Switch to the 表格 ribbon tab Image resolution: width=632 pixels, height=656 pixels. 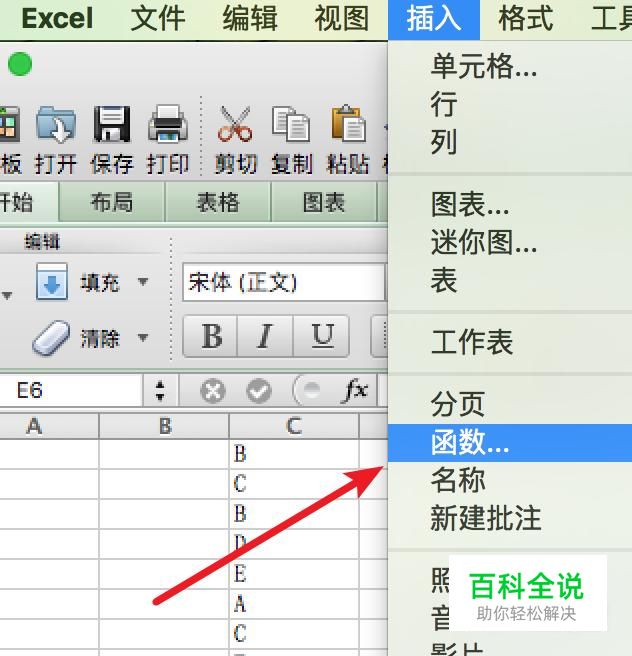click(218, 202)
